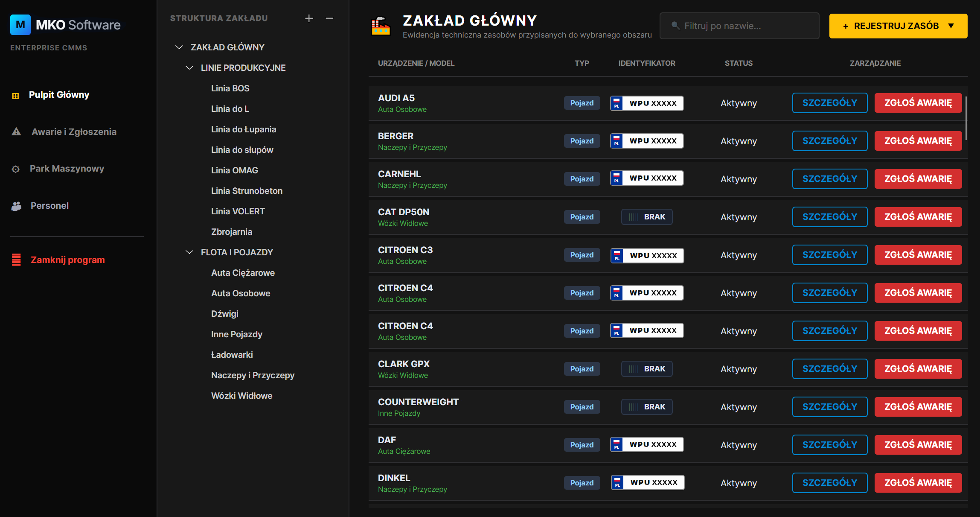Choose Zamknij program to exit
This screenshot has height=517, width=980.
pyautogui.click(x=67, y=260)
